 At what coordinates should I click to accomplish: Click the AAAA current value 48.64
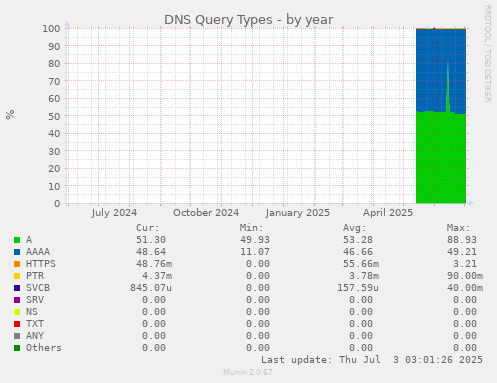point(151,252)
